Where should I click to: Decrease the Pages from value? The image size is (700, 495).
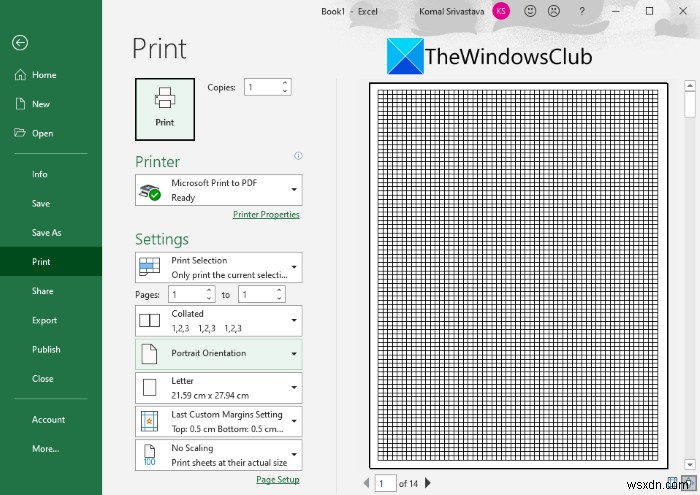(209, 299)
